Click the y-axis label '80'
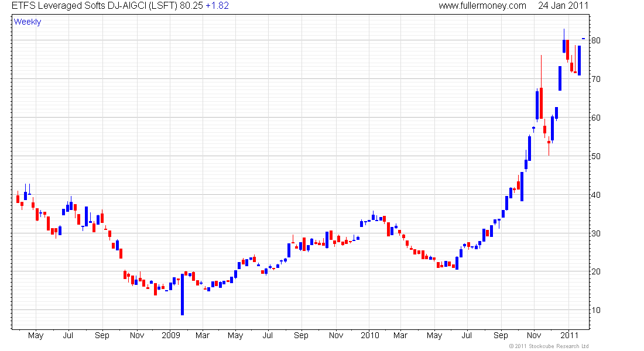Image resolution: width=644 pixels, height=351 pixels. pos(595,40)
